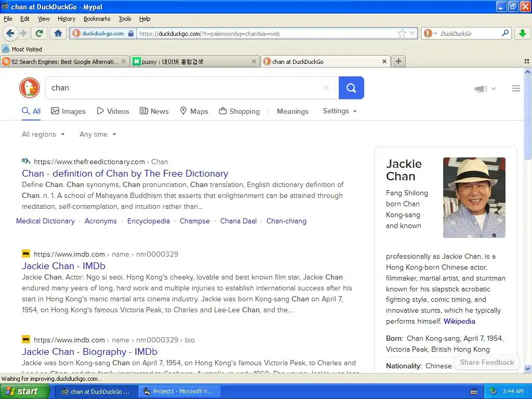The height and width of the screenshot is (399, 532).
Task: Show all tabs list icon
Action: 527,61
